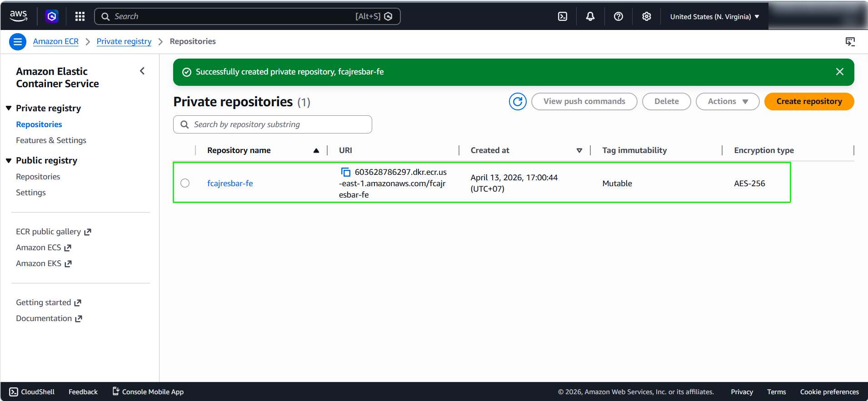Image resolution: width=868 pixels, height=401 pixels.
Task: Open the services grid menu
Action: (80, 16)
